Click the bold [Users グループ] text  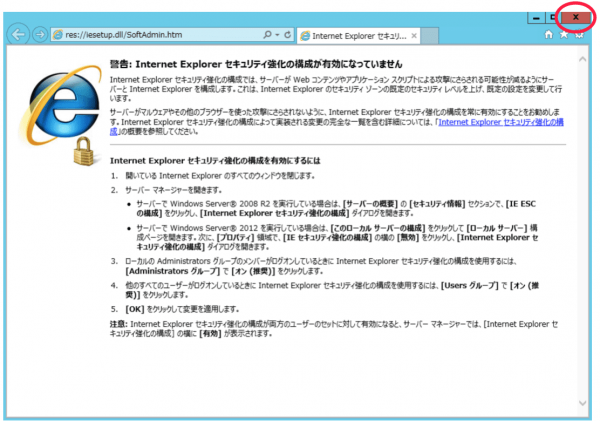[x=470, y=286]
